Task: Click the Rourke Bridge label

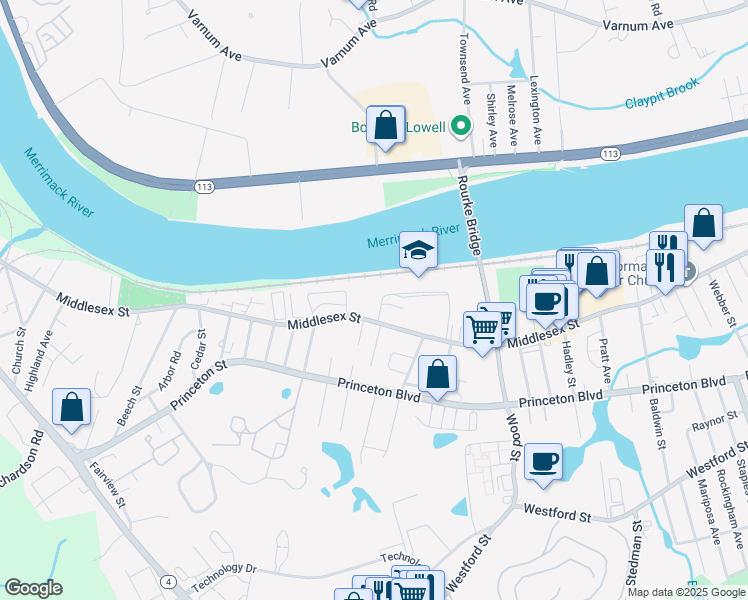Action: click(x=469, y=215)
